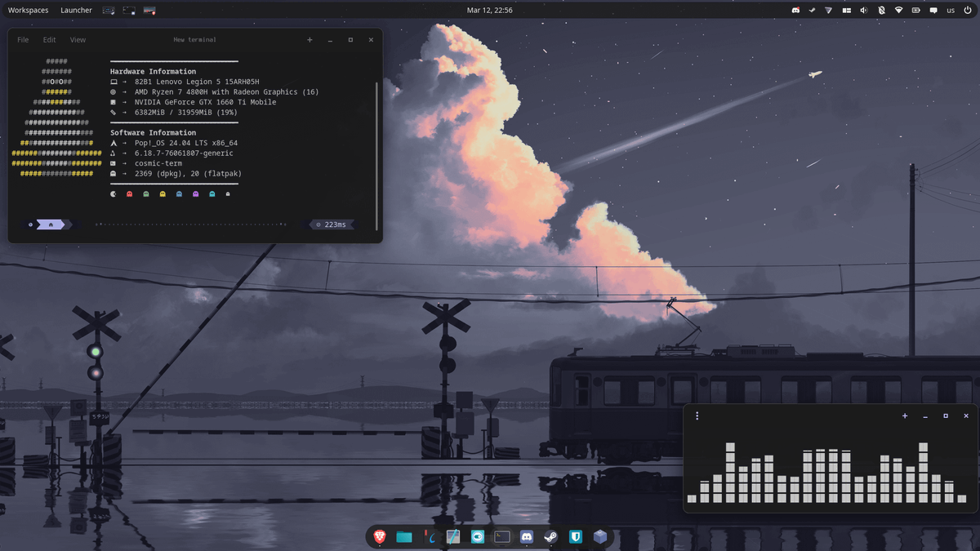Open the terminal icon in the dock
Viewport: 980px width, 551px height.
(x=502, y=536)
